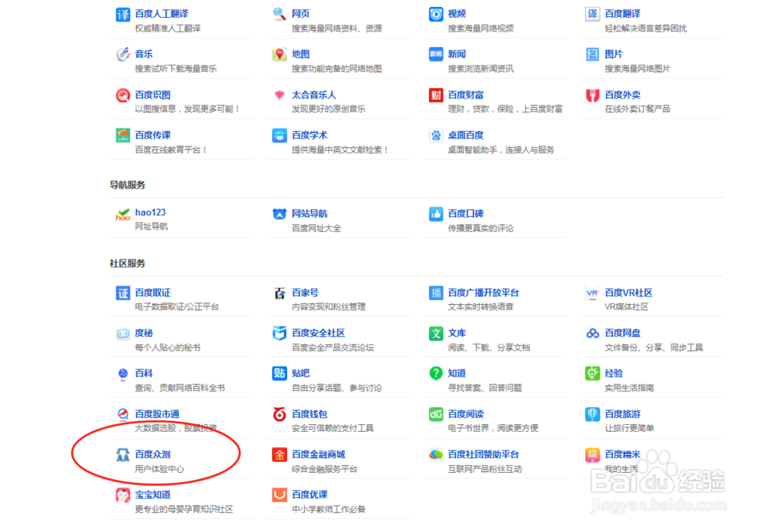This screenshot has height=532, width=770.
Task: Open the 百度人工翻译 link
Action: pos(162,14)
